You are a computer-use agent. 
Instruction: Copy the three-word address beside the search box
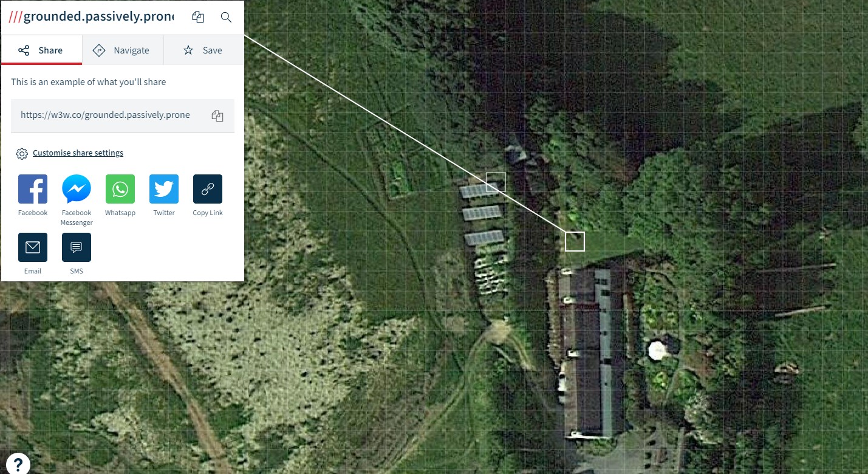(x=198, y=17)
